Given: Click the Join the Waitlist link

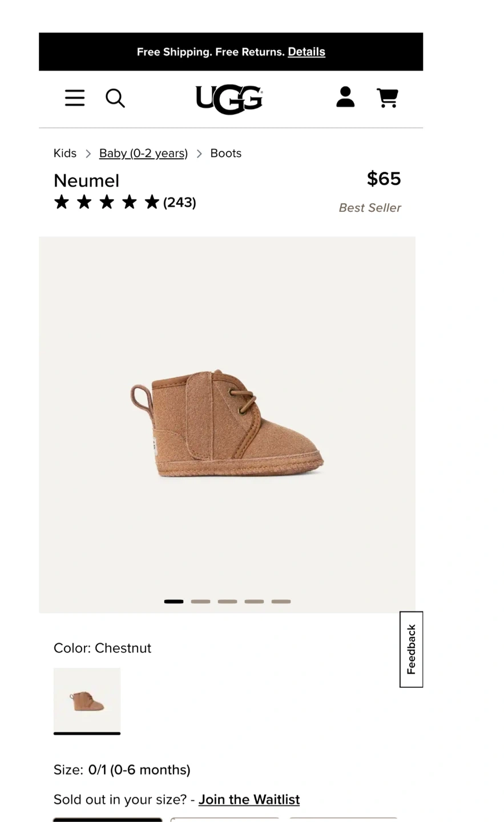Looking at the screenshot, I should coord(249,800).
